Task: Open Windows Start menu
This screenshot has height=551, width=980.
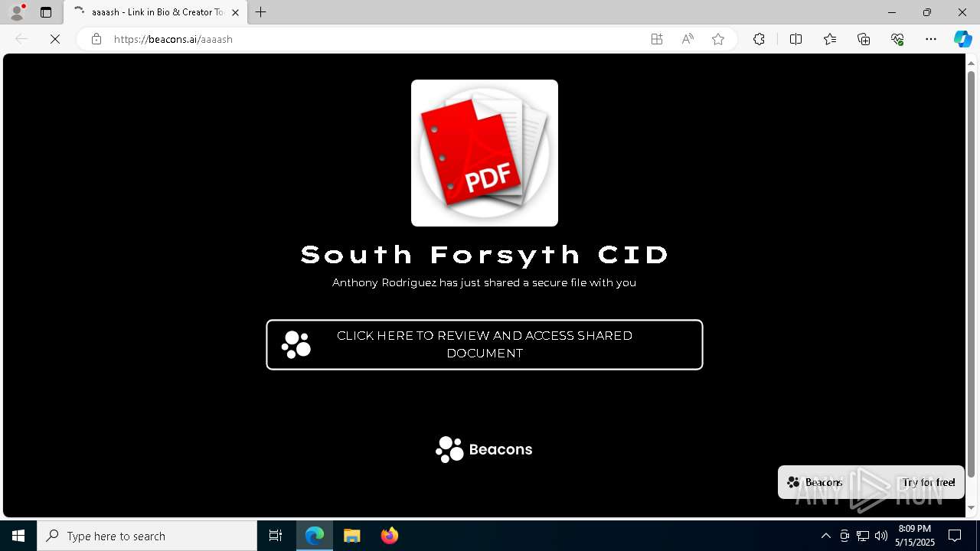Action: click(18, 536)
